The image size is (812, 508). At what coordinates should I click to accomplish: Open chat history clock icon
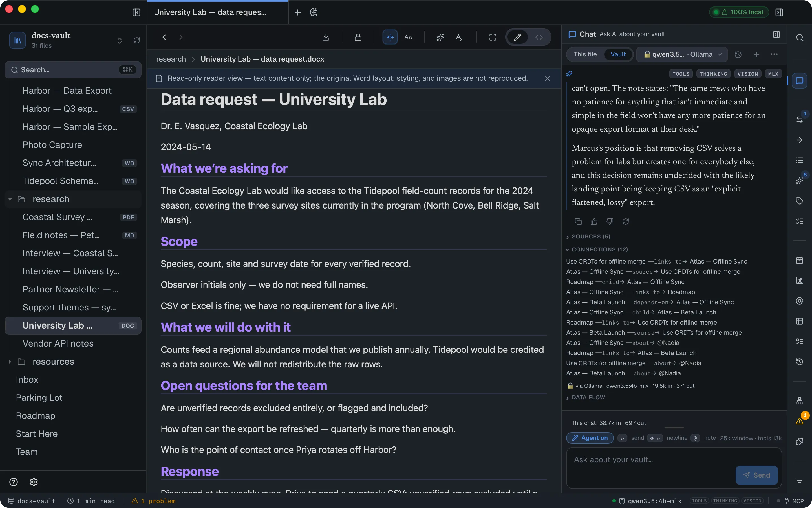tap(738, 54)
